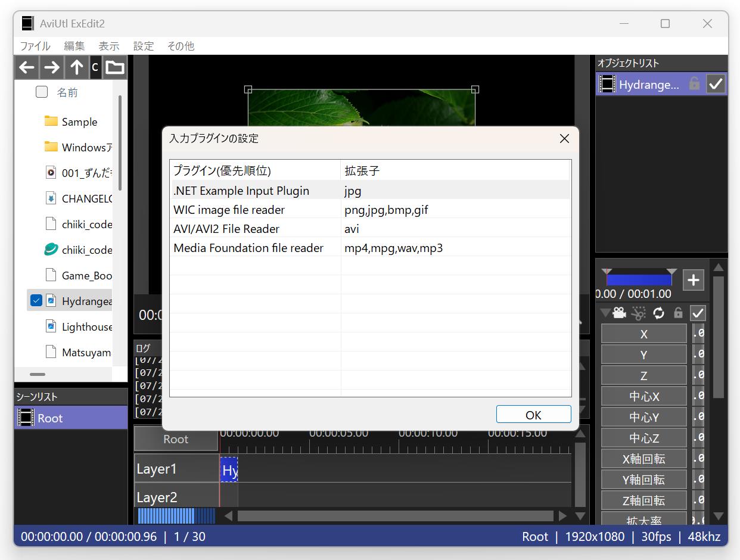Click the camera effect icon in the properties panel
740x560 pixels.
pyautogui.click(x=620, y=313)
